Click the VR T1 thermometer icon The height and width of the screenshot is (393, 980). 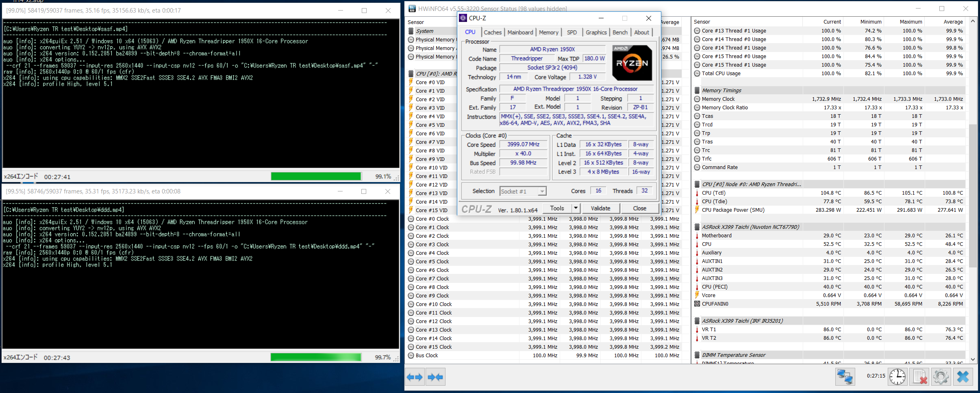tap(697, 330)
